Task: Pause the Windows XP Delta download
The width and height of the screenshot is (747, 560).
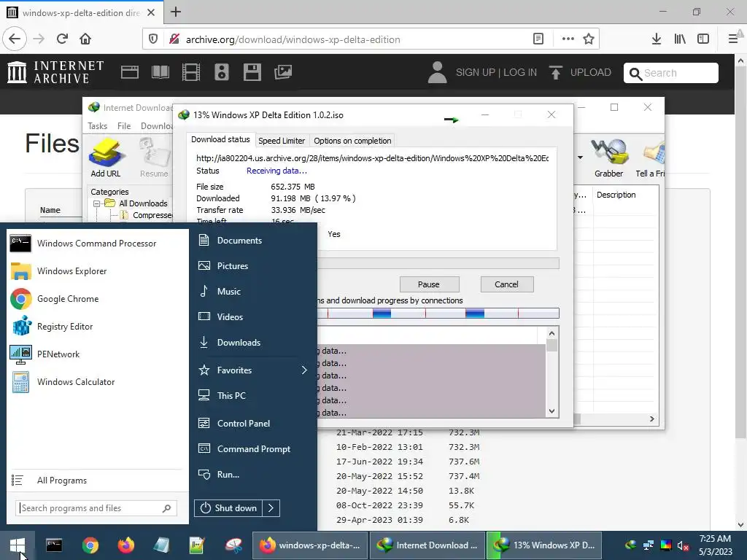Action: click(429, 284)
